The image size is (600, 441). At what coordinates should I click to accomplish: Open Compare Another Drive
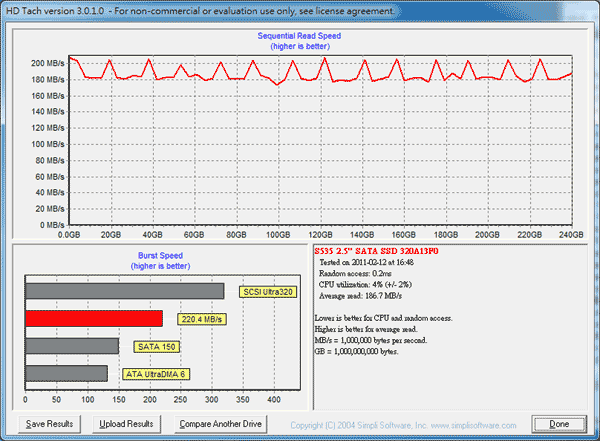tap(219, 424)
